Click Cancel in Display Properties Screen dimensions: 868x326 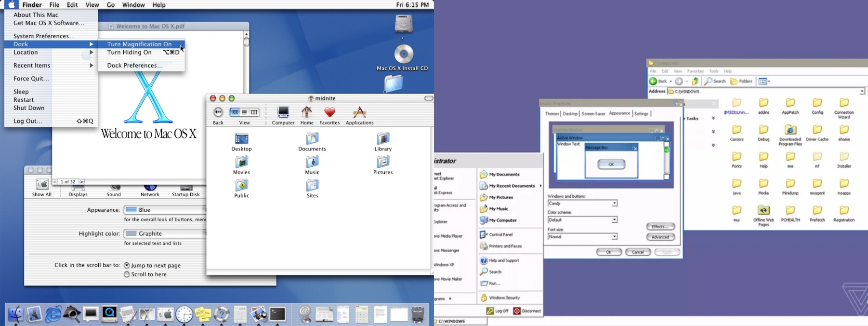[x=638, y=252]
